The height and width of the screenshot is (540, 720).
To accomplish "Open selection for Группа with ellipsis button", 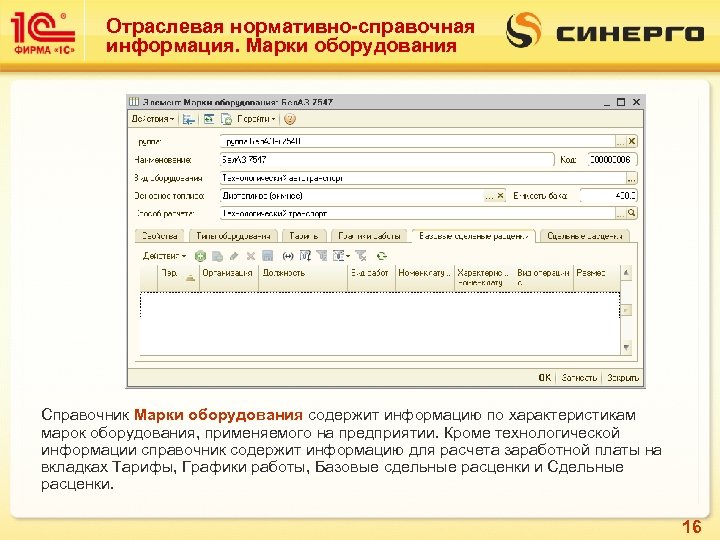I will pyautogui.click(x=620, y=141).
